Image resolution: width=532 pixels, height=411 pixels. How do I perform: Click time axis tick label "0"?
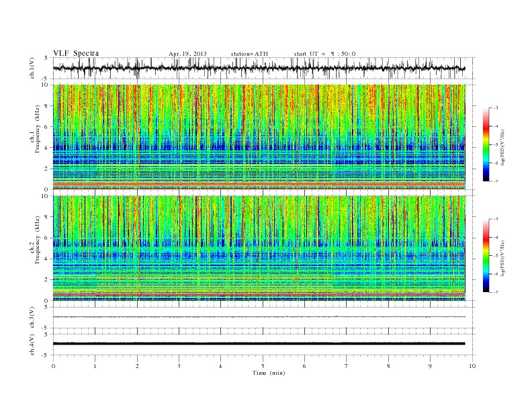53,366
